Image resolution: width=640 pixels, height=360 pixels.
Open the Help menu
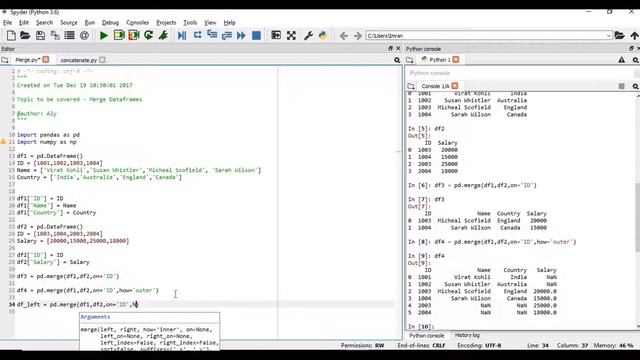tap(229, 22)
